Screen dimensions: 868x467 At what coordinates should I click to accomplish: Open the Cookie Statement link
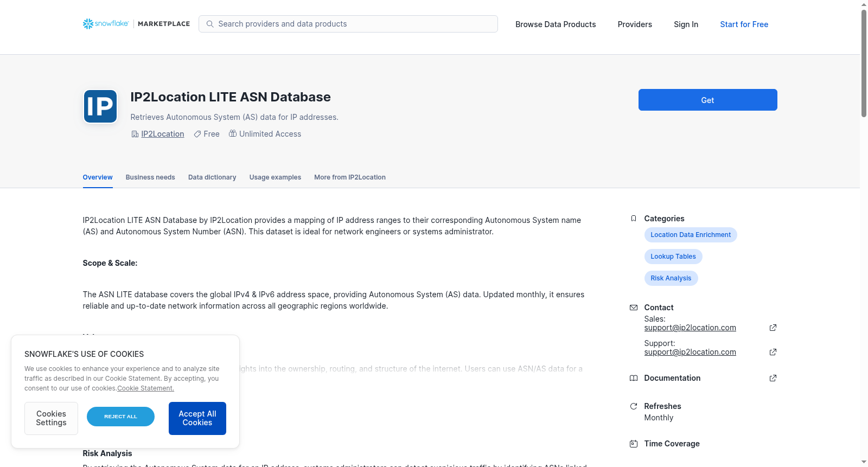click(x=146, y=388)
